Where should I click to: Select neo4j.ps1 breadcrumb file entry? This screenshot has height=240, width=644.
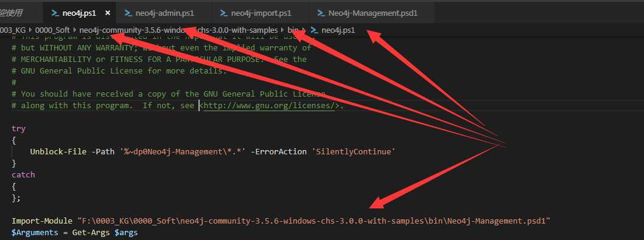pos(338,30)
